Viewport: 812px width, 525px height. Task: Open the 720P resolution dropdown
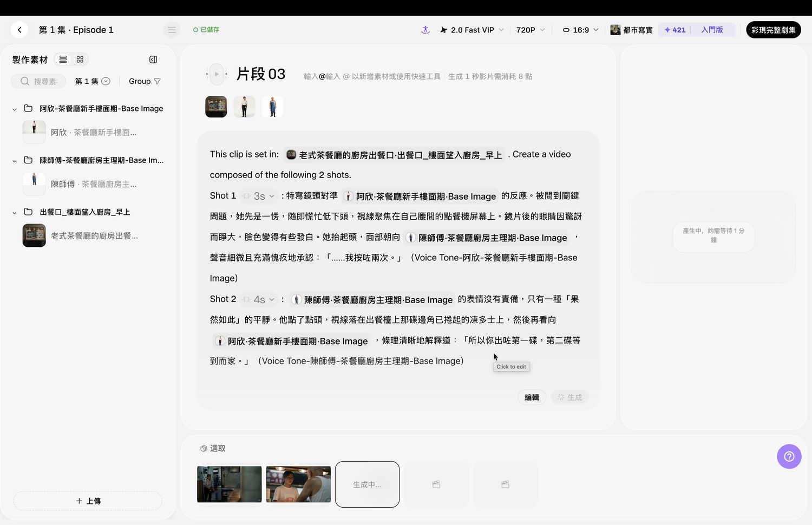531,30
